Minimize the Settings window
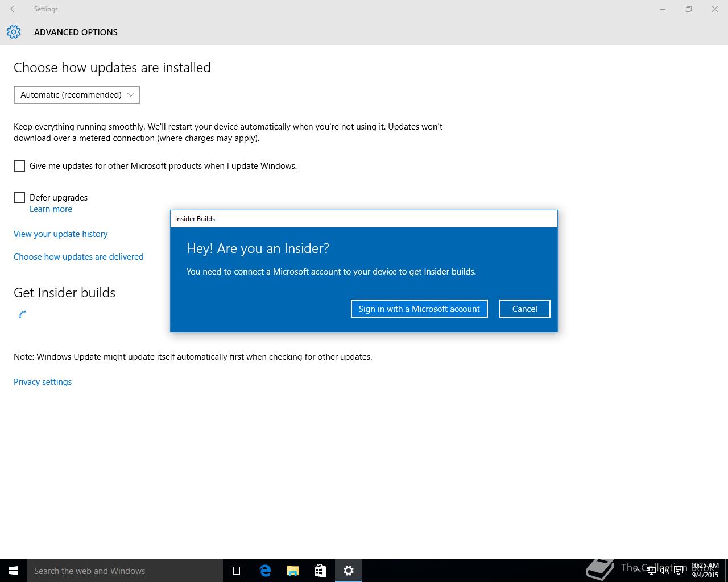The image size is (728, 582). point(663,9)
